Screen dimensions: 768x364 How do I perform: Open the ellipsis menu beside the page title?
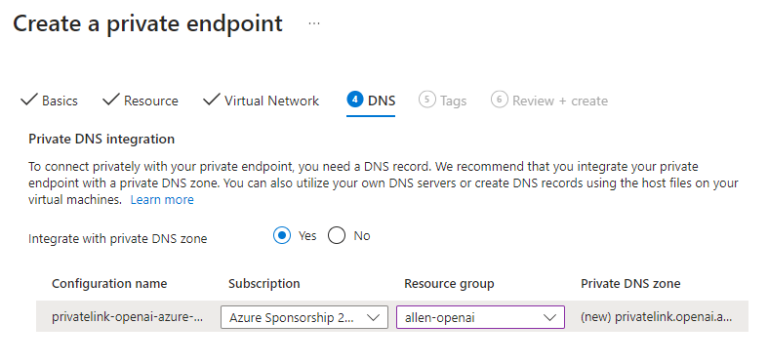click(314, 23)
